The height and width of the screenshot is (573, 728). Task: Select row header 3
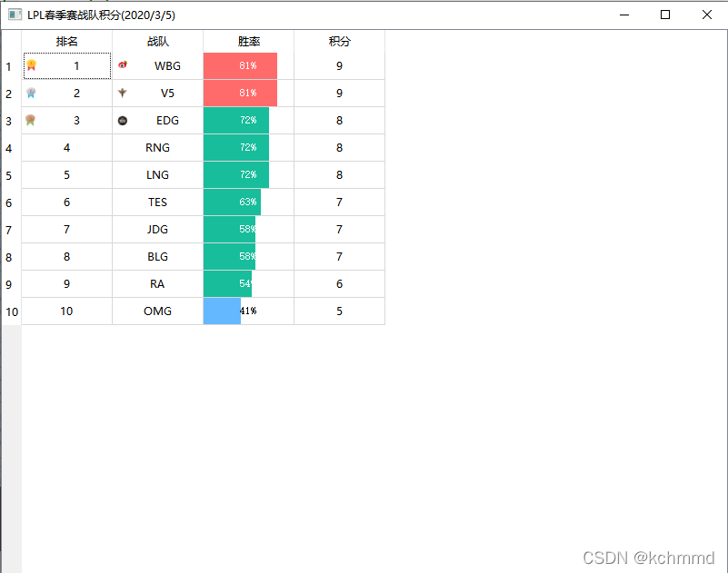click(x=11, y=121)
